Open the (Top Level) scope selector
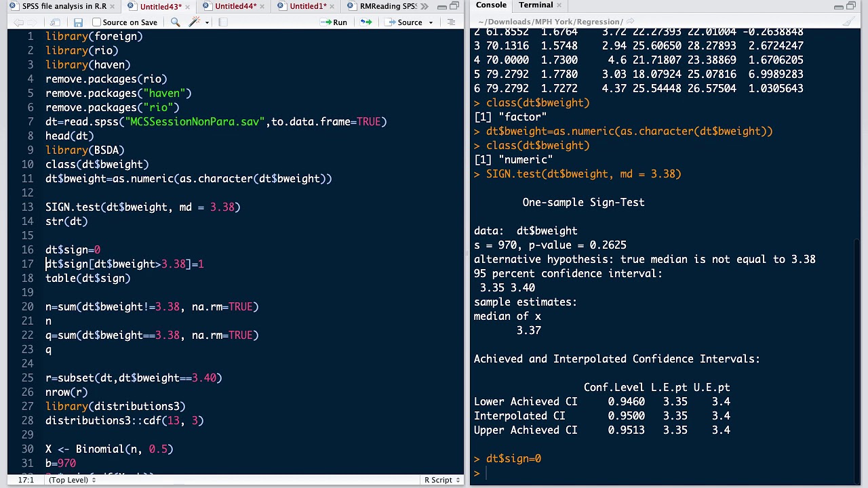868x488 pixels. 72,480
